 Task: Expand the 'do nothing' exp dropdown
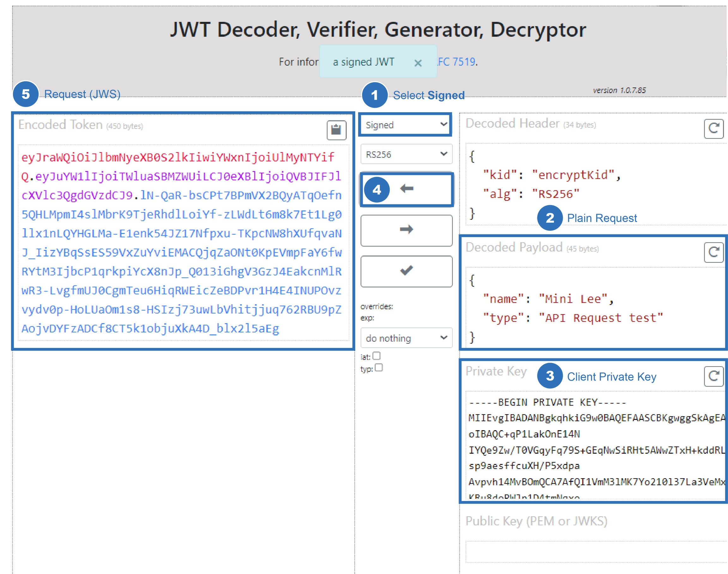406,338
